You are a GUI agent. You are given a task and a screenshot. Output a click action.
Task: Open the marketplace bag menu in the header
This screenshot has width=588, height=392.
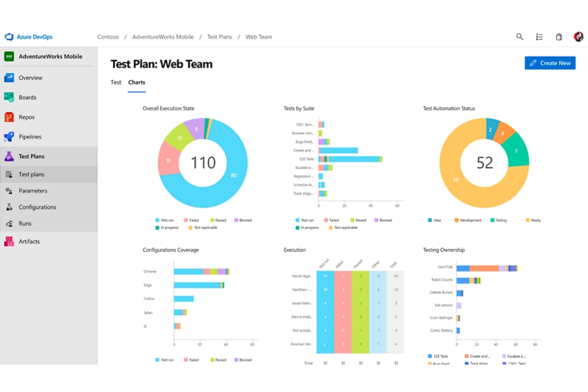pyautogui.click(x=559, y=37)
